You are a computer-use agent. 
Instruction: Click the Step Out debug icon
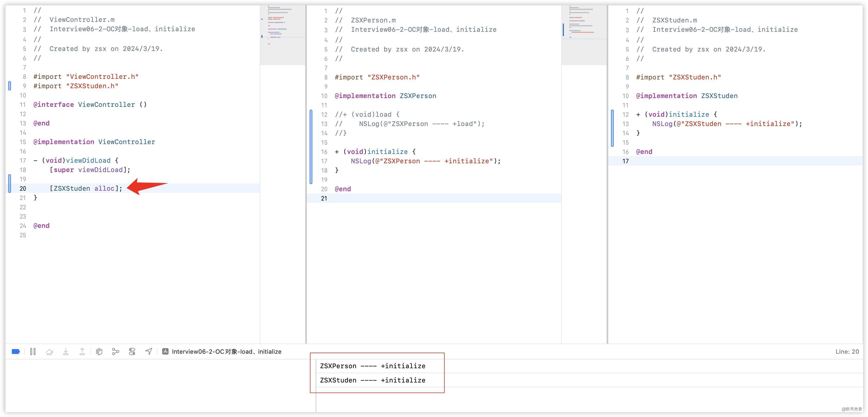pos(82,352)
